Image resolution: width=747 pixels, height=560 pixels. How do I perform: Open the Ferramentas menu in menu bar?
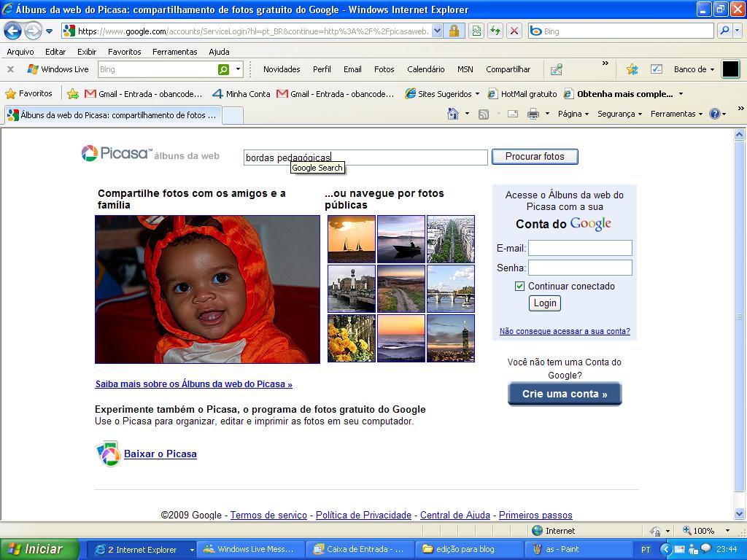click(175, 52)
